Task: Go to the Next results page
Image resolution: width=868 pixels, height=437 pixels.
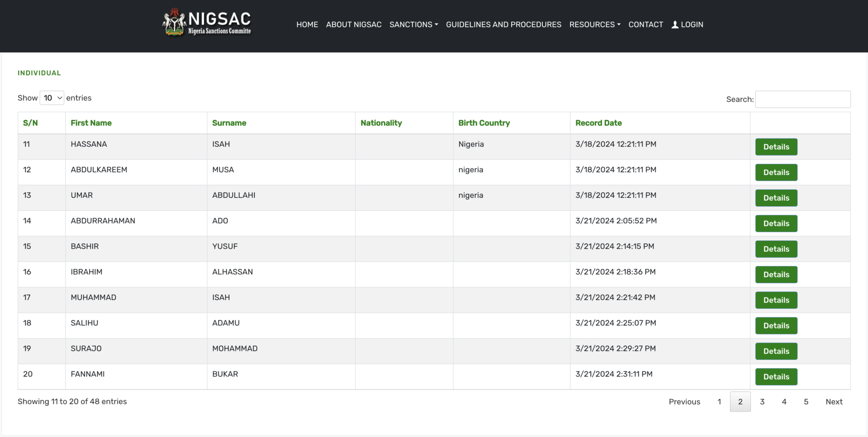Action: [x=834, y=402]
